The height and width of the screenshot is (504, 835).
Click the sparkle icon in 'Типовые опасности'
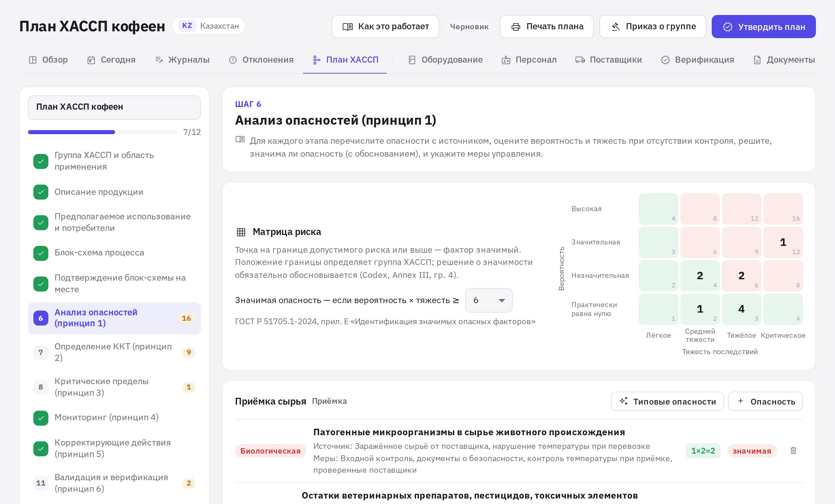(624, 401)
